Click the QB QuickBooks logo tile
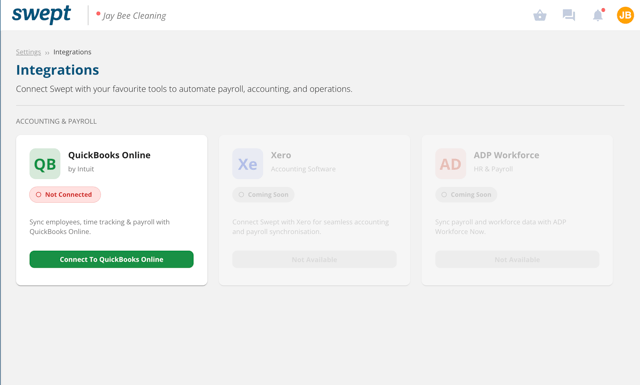Image resolution: width=640 pixels, height=385 pixels. coord(45,164)
